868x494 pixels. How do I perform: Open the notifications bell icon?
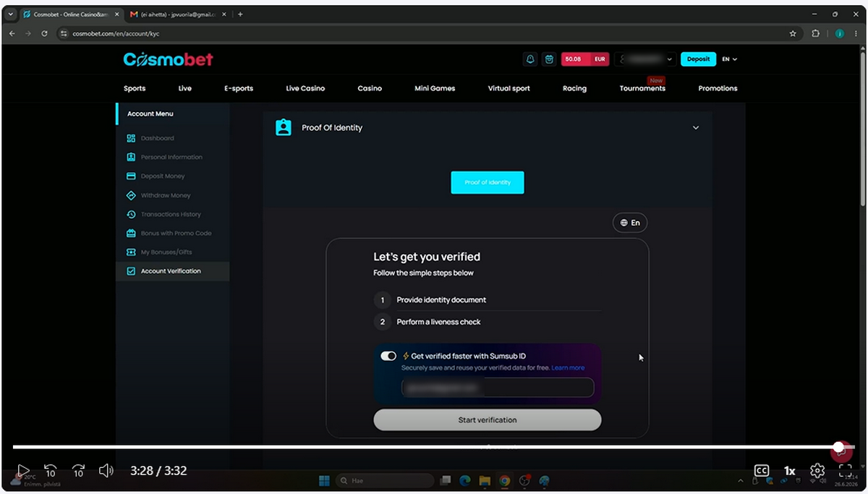tap(530, 59)
